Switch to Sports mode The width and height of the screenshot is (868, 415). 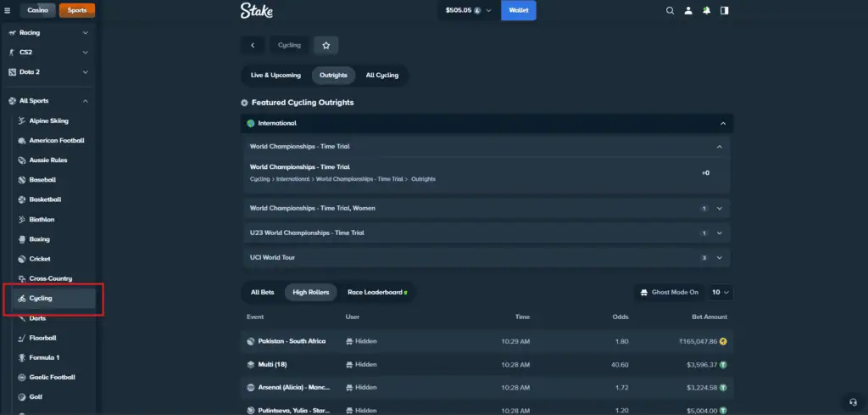pos(77,10)
